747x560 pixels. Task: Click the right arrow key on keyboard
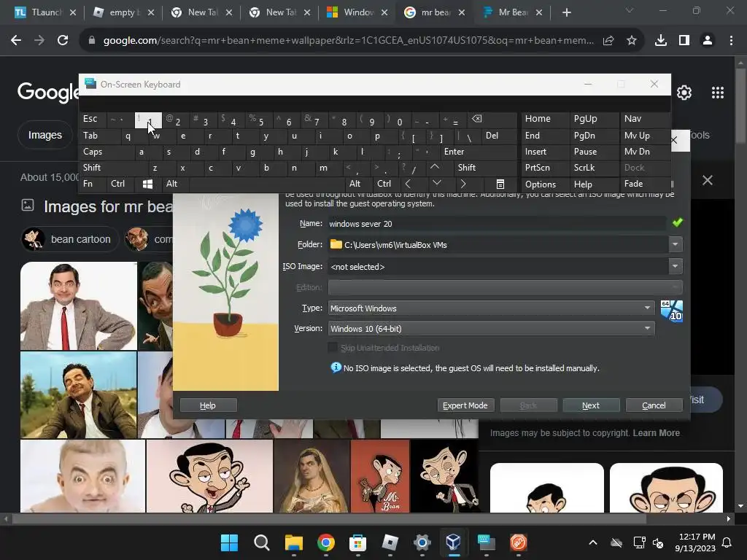click(x=463, y=184)
